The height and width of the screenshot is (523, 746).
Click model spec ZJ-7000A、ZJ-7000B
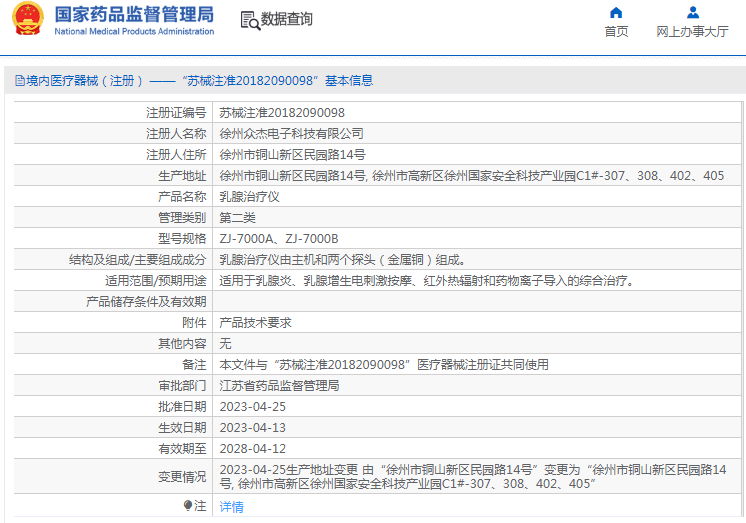coord(279,239)
